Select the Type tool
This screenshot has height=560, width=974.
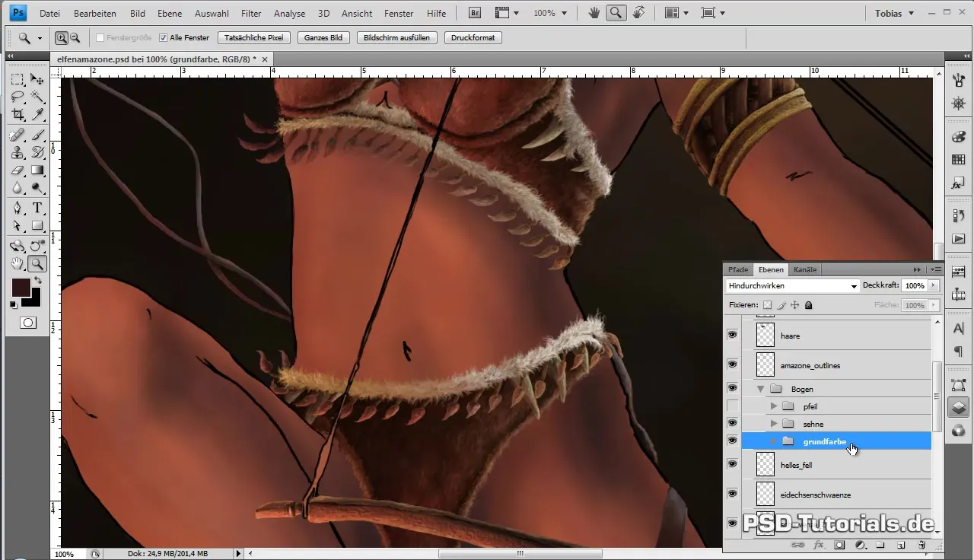(37, 208)
